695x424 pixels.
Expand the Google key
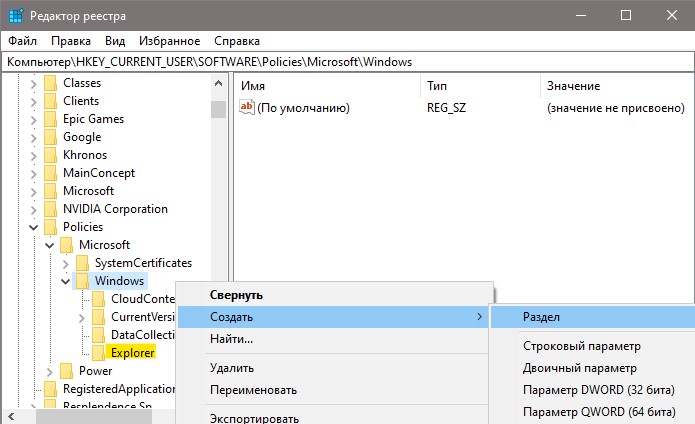tap(34, 138)
